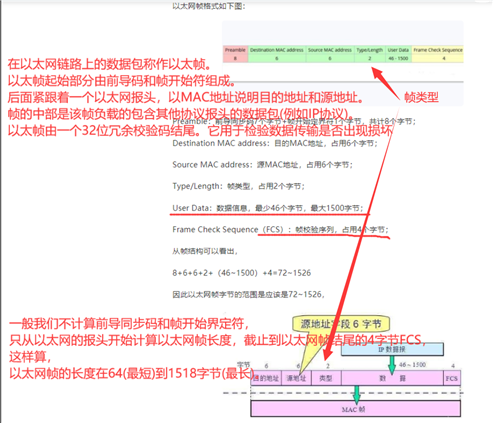Click the '目的地址' field in MAC frame diagram
The height and width of the screenshot is (423, 493).
266,378
